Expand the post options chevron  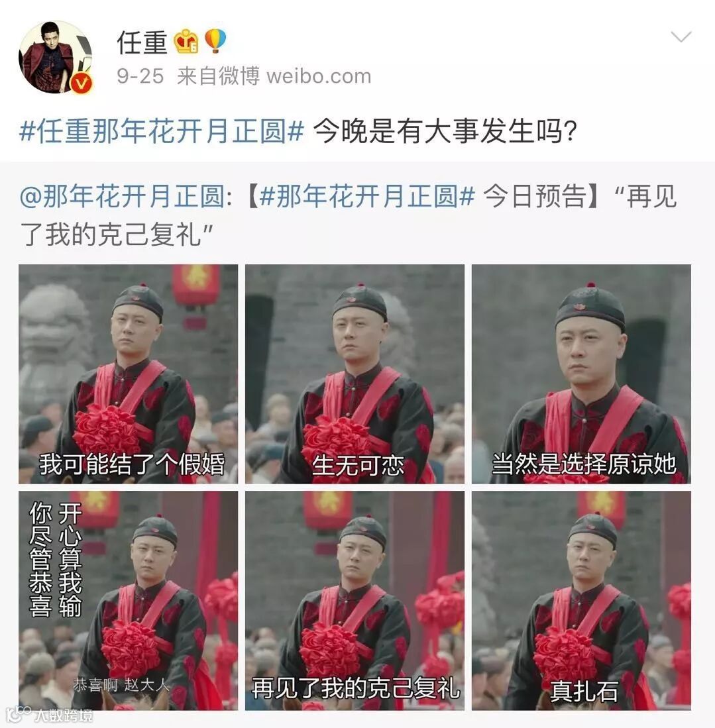click(681, 36)
